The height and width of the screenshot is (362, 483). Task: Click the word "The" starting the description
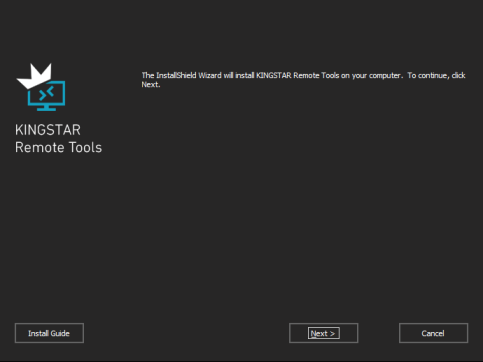click(x=148, y=75)
